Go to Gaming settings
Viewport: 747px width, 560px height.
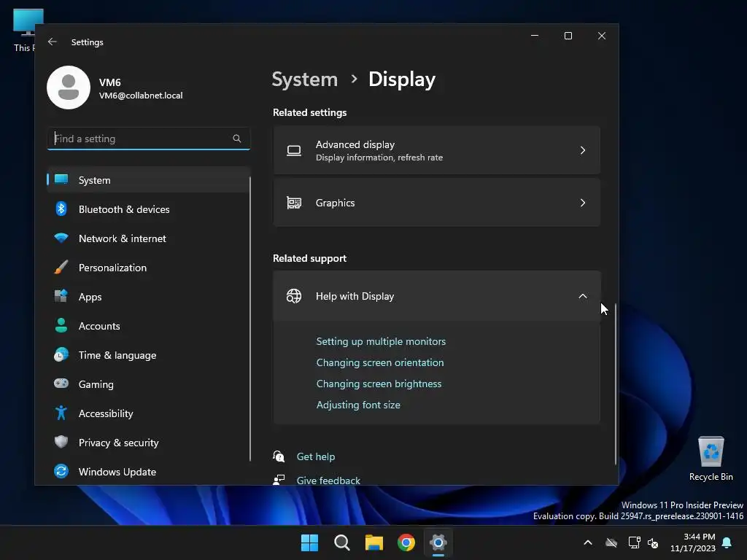pyautogui.click(x=149, y=384)
